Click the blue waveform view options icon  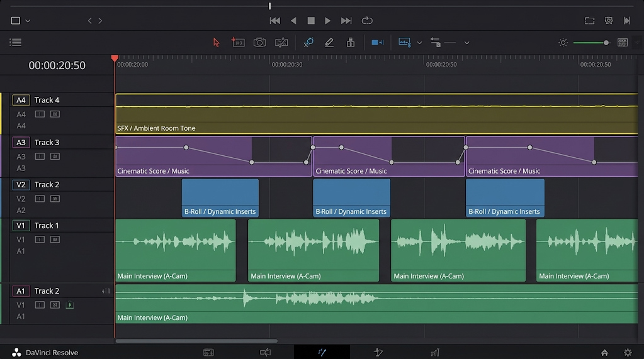(x=405, y=42)
